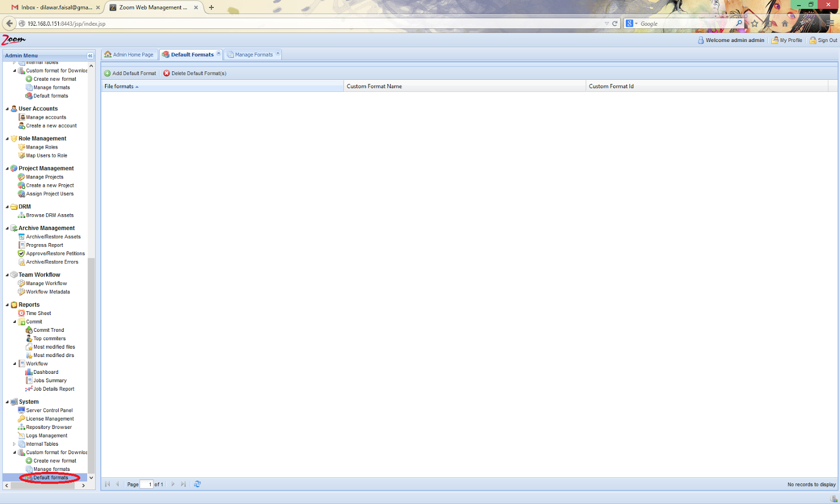Click the Sign Out link
Viewport: 840px width, 504px height.
823,40
